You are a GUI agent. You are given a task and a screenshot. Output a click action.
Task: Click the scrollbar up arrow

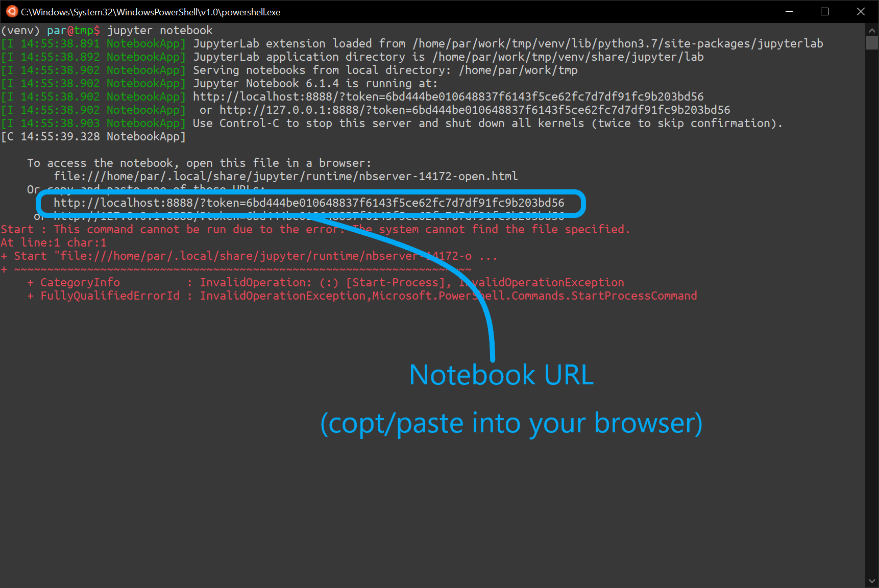coord(872,30)
